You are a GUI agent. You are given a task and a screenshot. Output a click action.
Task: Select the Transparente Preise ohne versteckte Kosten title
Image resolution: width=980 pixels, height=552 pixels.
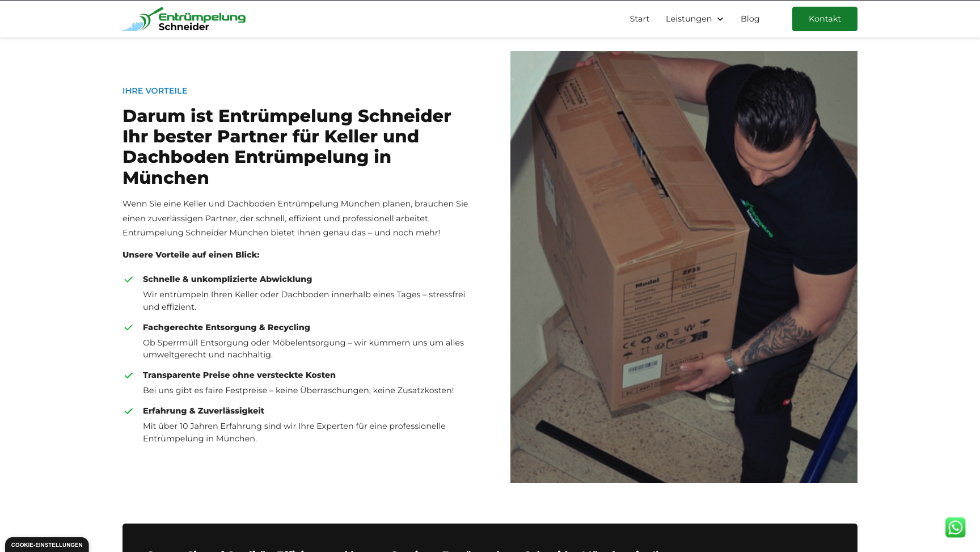pyautogui.click(x=239, y=375)
